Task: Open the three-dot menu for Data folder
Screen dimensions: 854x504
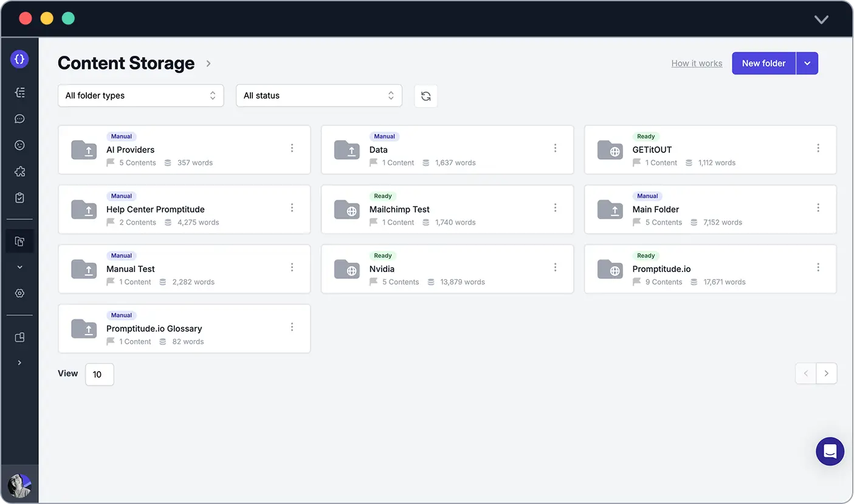Action: 555,148
